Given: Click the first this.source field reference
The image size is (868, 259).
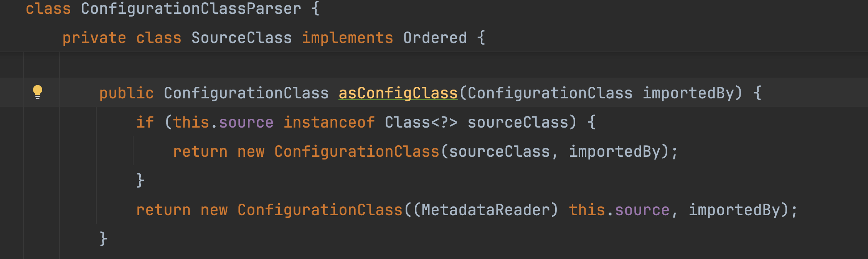Looking at the screenshot, I should click(223, 122).
